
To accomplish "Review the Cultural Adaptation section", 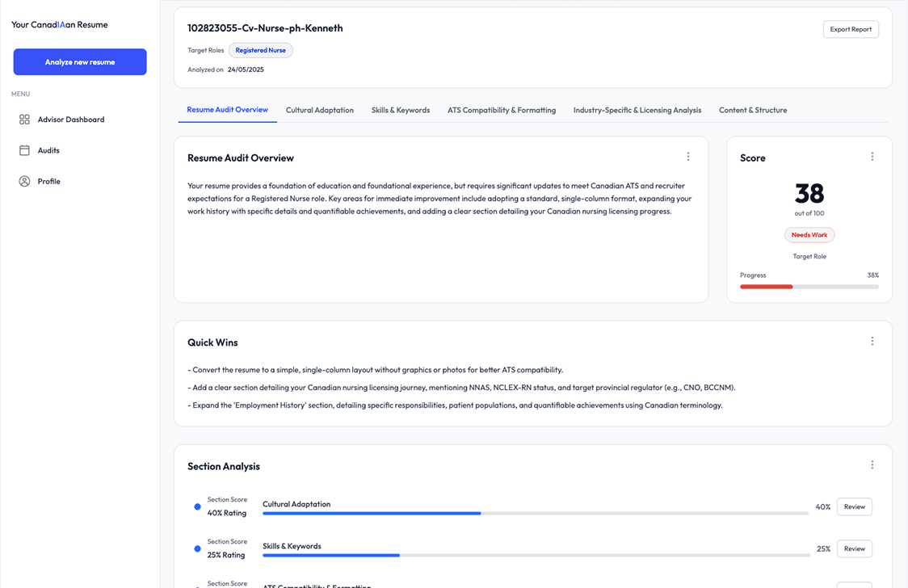I will pyautogui.click(x=854, y=507).
